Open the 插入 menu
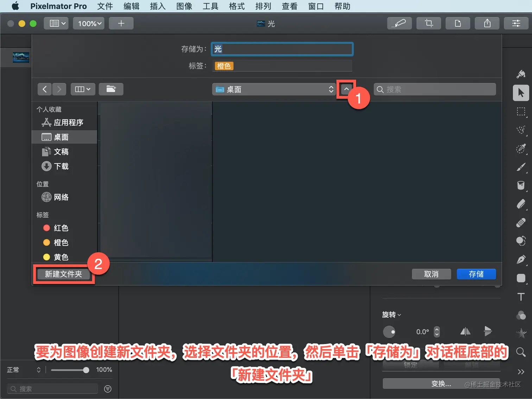Viewport: 532px width, 399px height. (158, 6)
